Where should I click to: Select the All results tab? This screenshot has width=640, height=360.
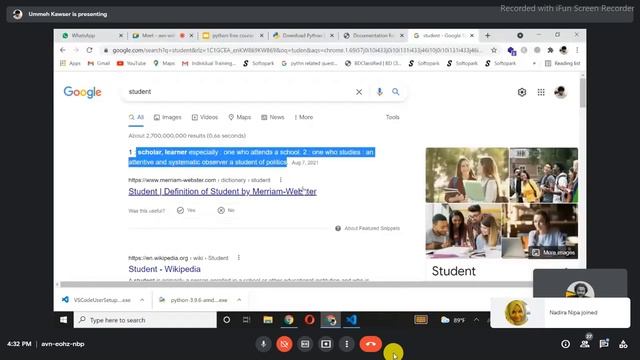coord(136,118)
